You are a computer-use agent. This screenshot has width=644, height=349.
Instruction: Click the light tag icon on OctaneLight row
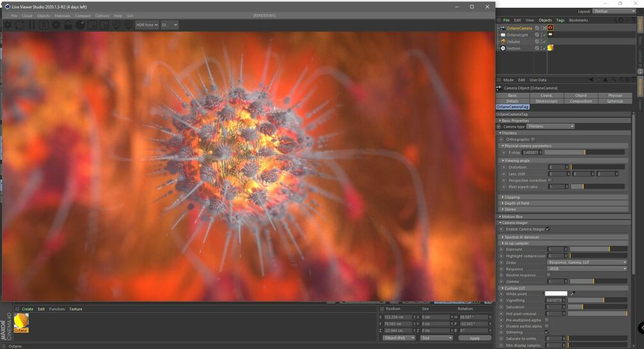click(x=550, y=35)
